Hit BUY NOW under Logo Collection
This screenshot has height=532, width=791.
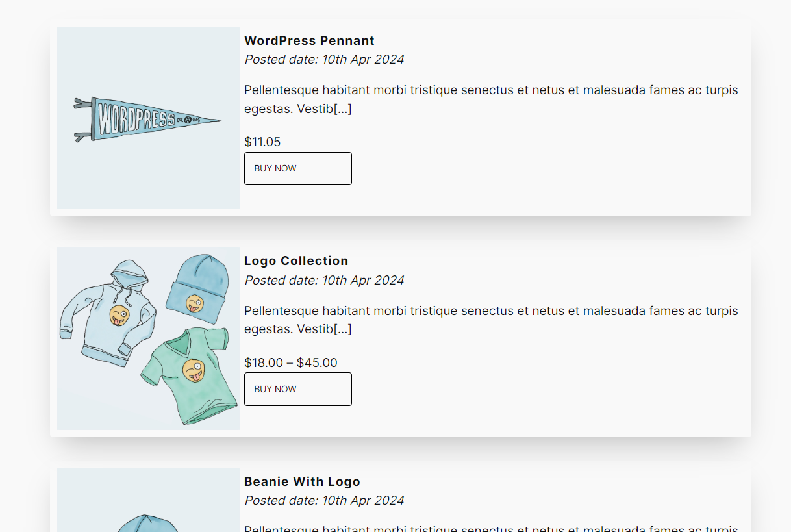[298, 389]
